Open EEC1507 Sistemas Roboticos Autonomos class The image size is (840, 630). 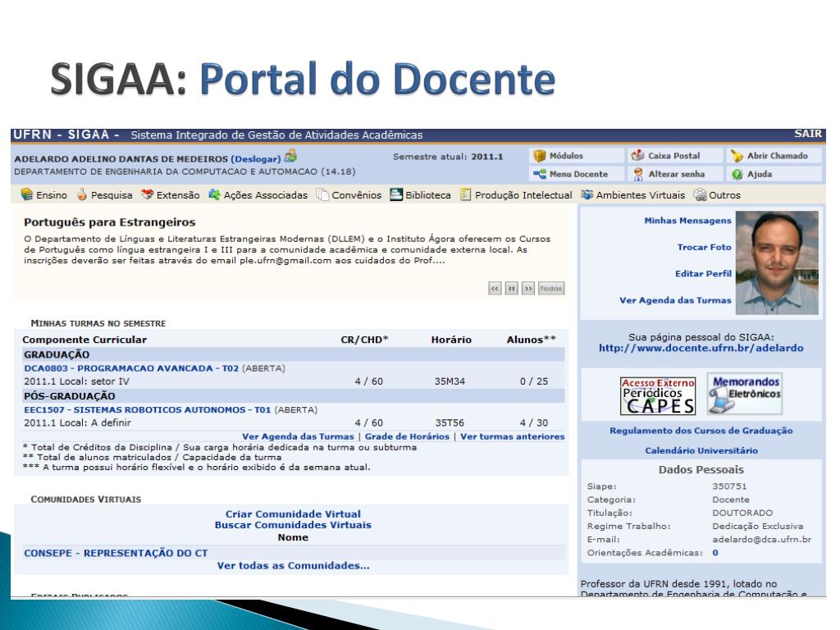pyautogui.click(x=148, y=410)
